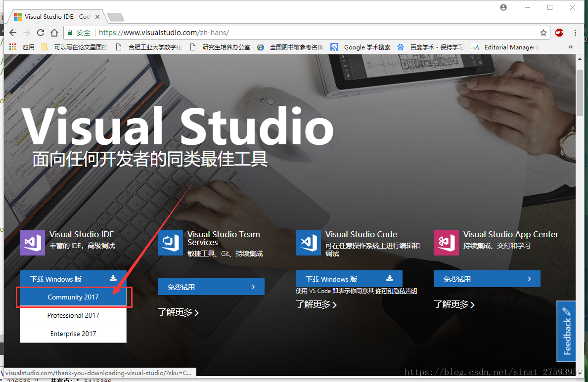Open the 许可和隐私声明 link
Image resolution: width=588 pixels, height=382 pixels.
pyautogui.click(x=396, y=291)
